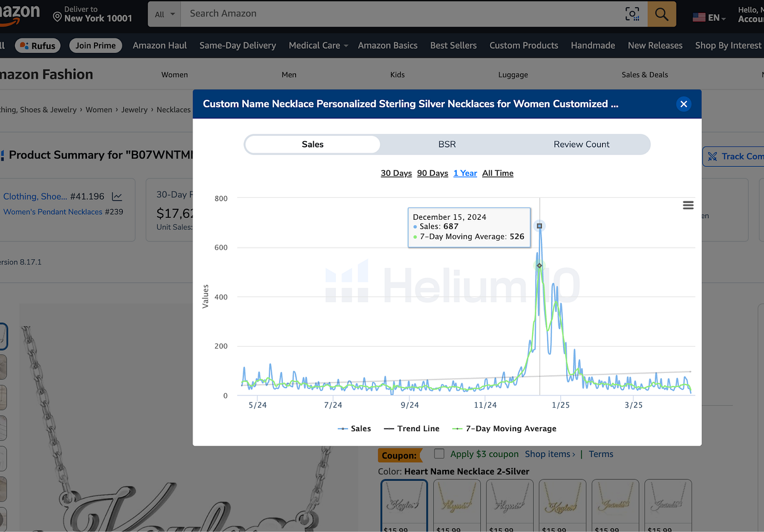764x532 pixels.
Task: Switch to the BSR tab
Action: pos(447,144)
